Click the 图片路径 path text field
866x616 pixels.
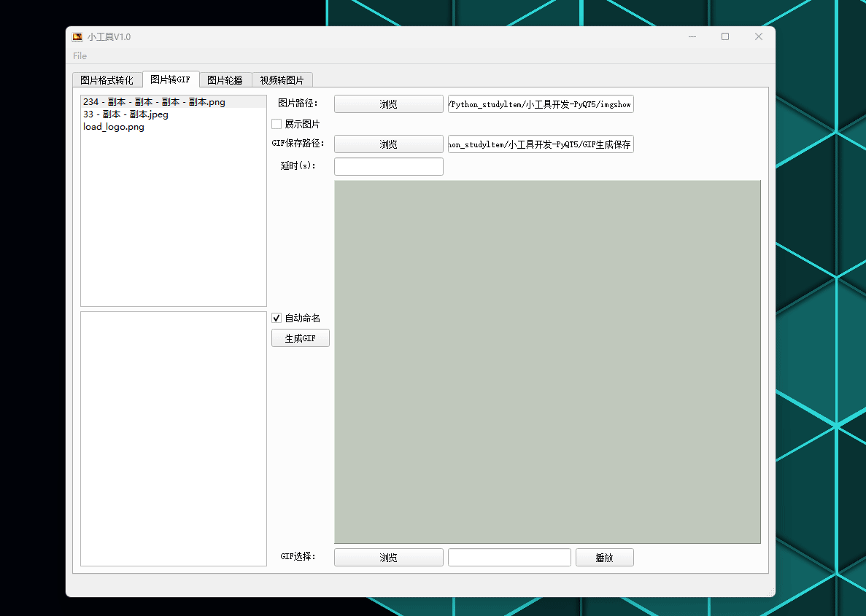pos(541,104)
